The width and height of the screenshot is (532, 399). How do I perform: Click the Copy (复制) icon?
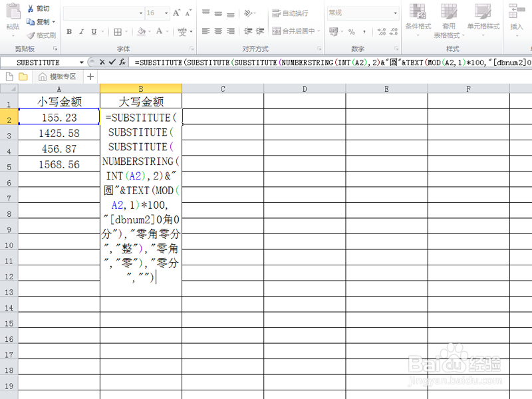(31, 22)
